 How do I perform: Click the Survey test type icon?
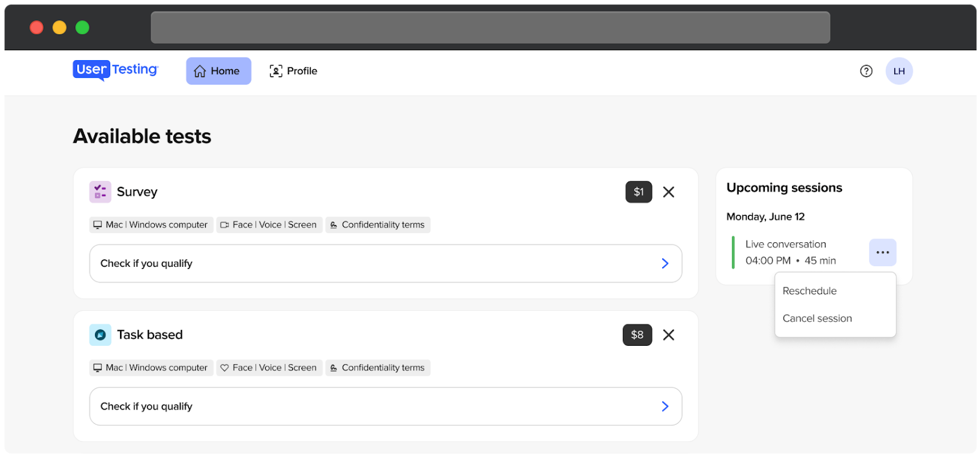(100, 192)
